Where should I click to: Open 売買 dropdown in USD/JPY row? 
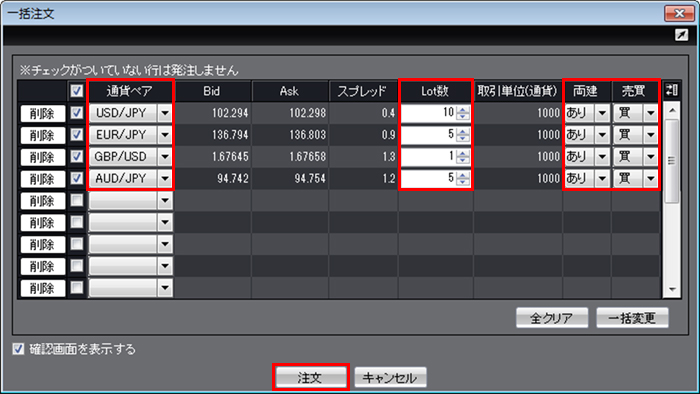650,113
